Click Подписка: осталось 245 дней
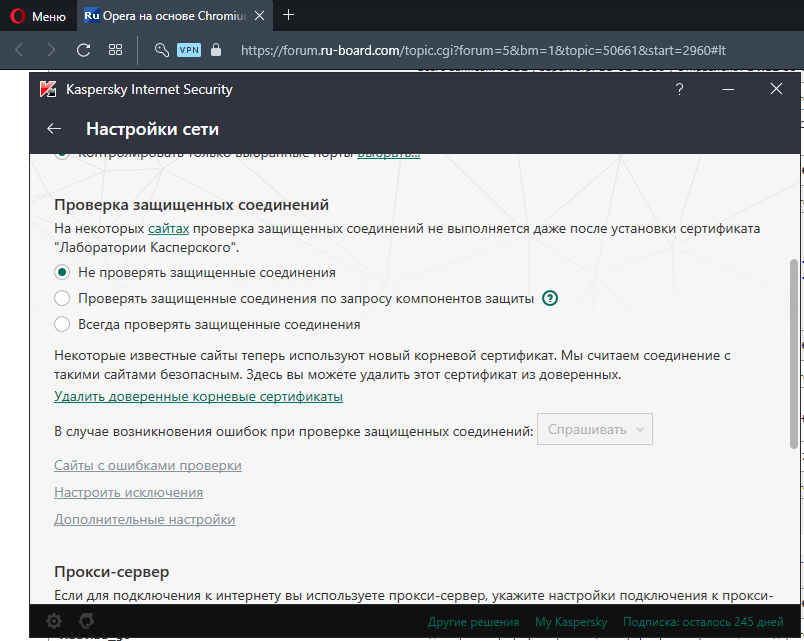 703,622
